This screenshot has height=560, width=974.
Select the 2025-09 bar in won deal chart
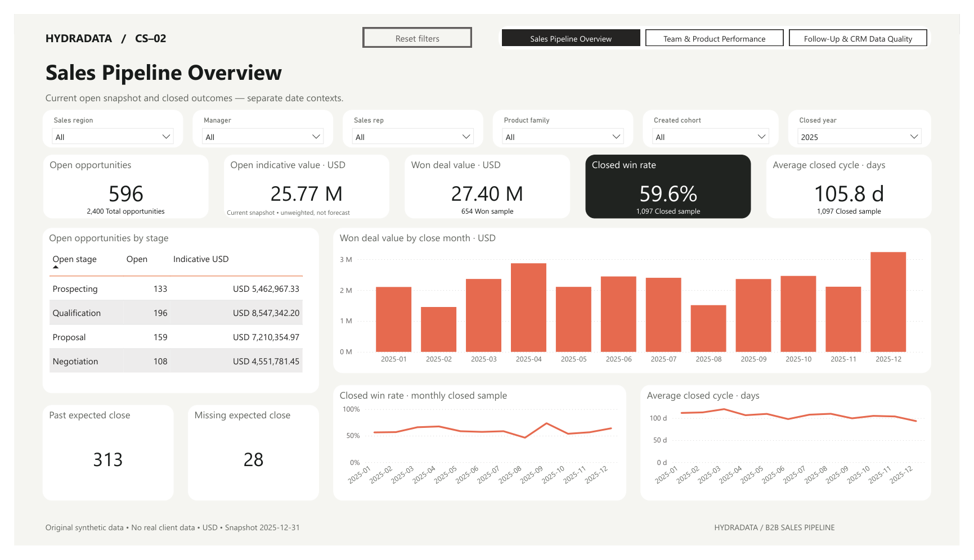pyautogui.click(x=753, y=315)
